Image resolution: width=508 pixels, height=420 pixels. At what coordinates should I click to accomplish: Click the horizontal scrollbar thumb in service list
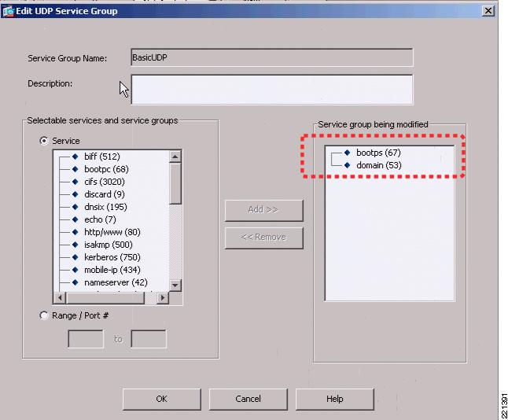[105, 297]
